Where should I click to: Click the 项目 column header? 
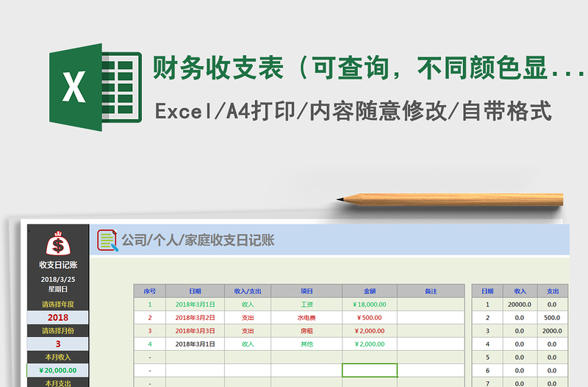tap(306, 291)
